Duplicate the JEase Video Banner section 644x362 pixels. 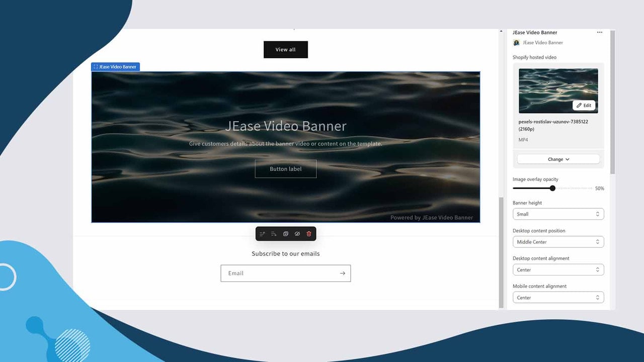pos(286,234)
